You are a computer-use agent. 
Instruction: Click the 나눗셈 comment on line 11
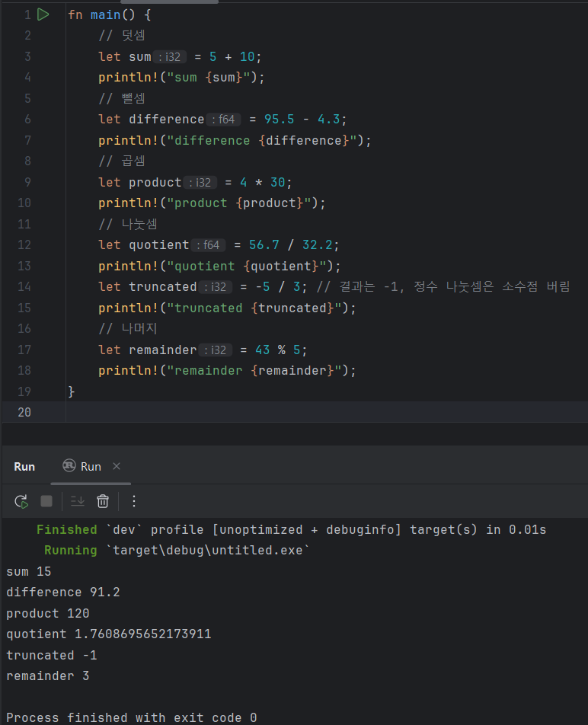coord(128,224)
